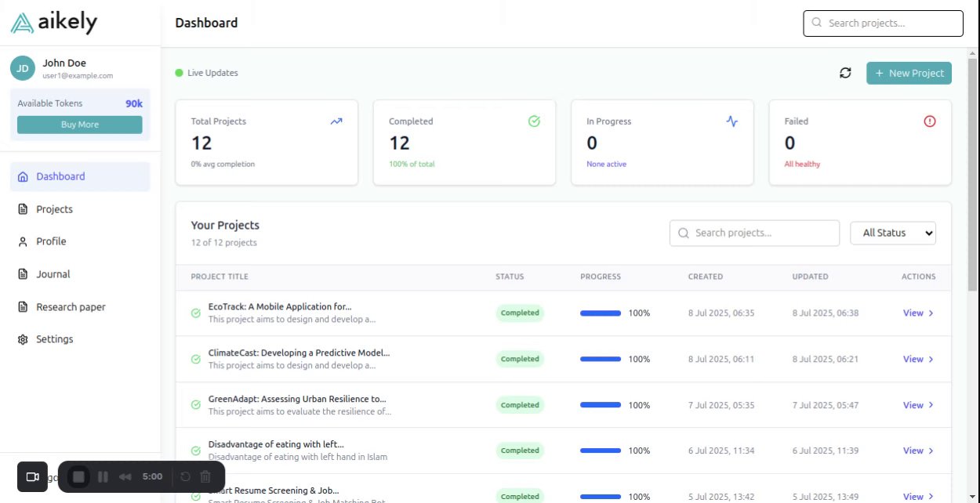Click the Buy More tokens button
Viewport: 980px width, 503px height.
coord(80,125)
